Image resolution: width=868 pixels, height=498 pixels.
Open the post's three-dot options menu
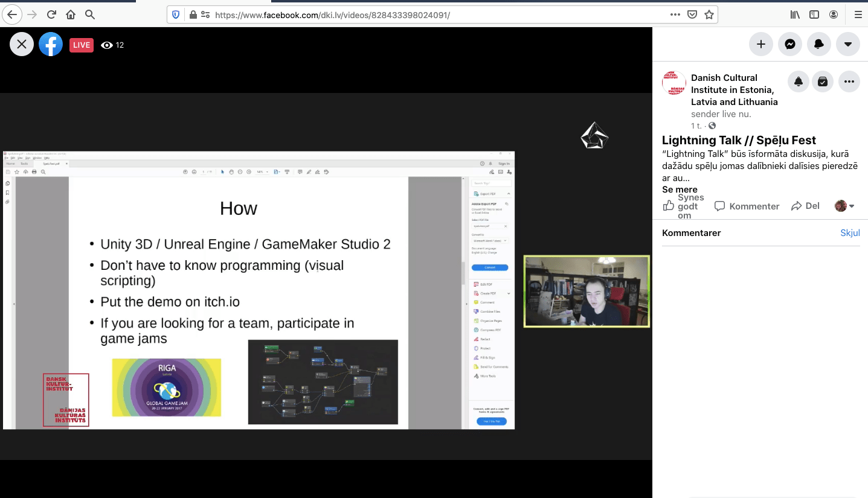tap(849, 82)
